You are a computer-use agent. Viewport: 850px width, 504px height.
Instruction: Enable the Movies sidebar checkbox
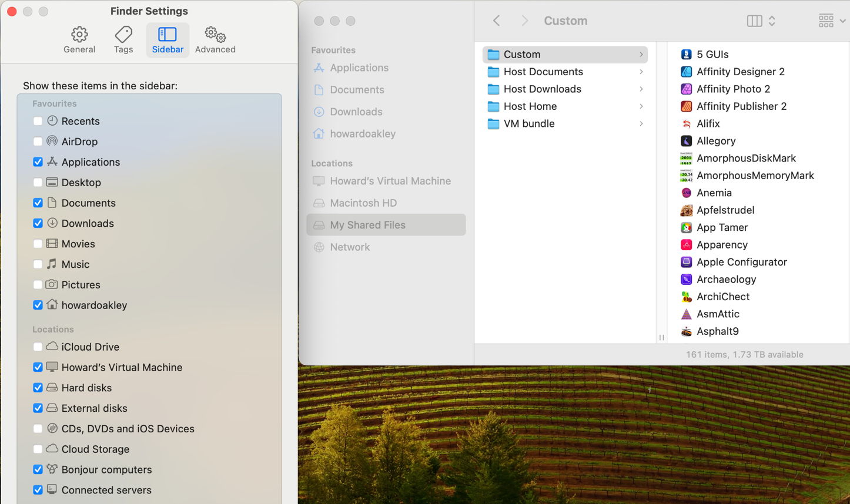click(38, 244)
